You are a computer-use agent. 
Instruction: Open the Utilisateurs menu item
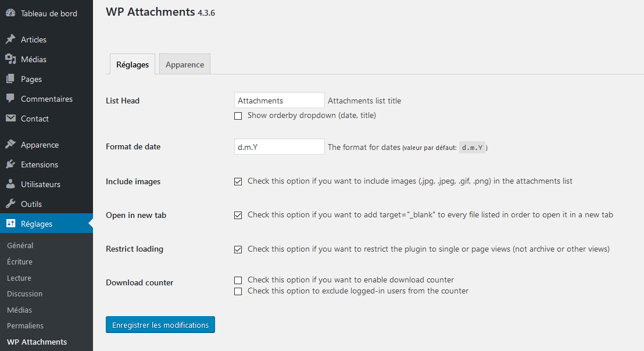46,184
